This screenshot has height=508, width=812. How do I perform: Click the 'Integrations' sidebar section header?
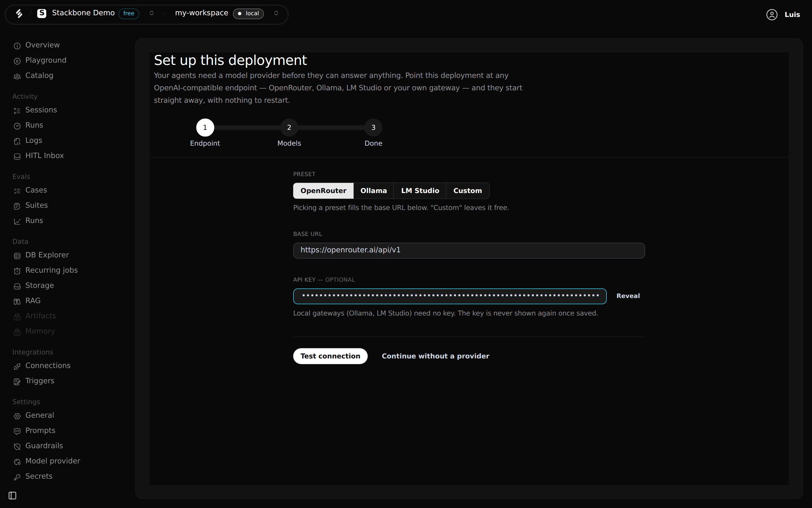point(32,352)
